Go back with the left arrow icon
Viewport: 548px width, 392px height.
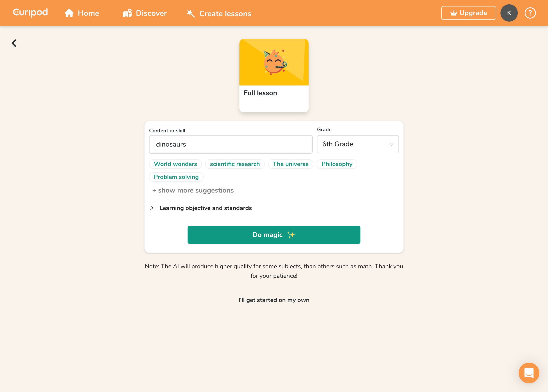point(14,43)
